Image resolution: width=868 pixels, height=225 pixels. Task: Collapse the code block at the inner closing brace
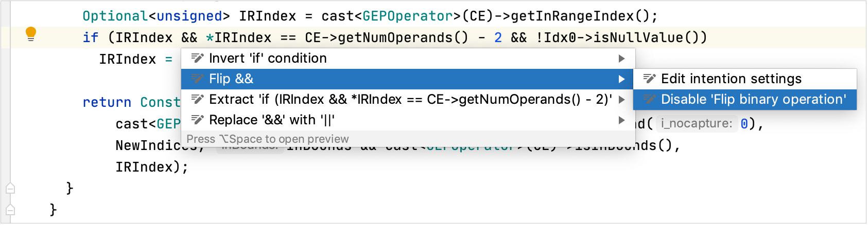point(10,189)
